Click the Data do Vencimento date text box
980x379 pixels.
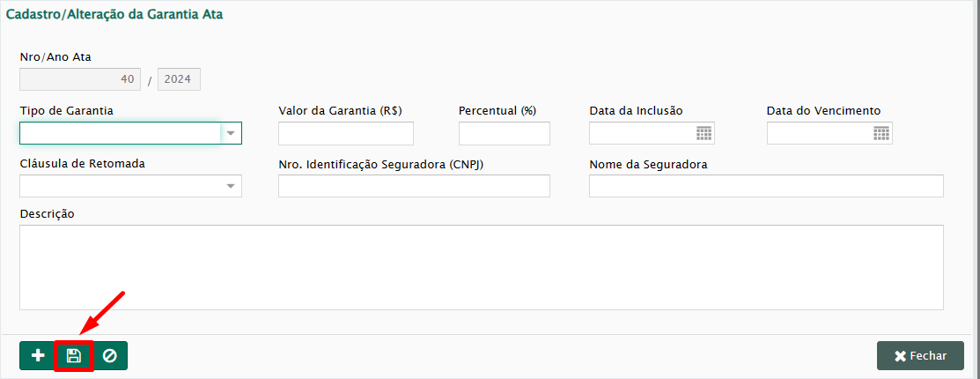tap(819, 133)
